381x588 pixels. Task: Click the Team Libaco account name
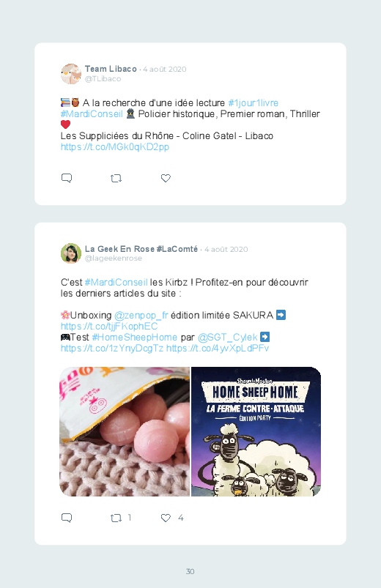(111, 69)
